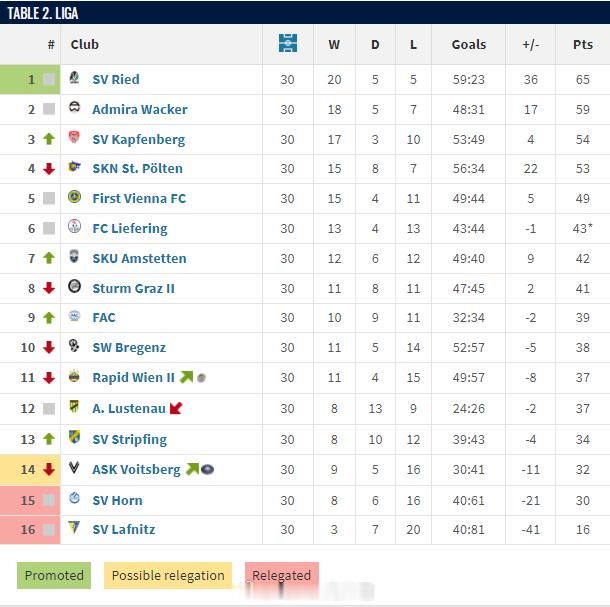Click the red down arrow beside SKN St. Pölten rank
This screenshot has width=610, height=607.
click(x=49, y=168)
